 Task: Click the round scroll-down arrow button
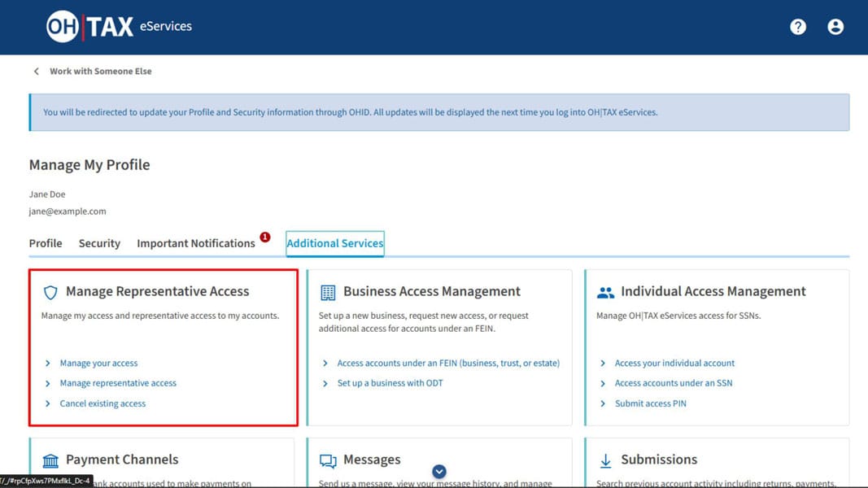(439, 472)
